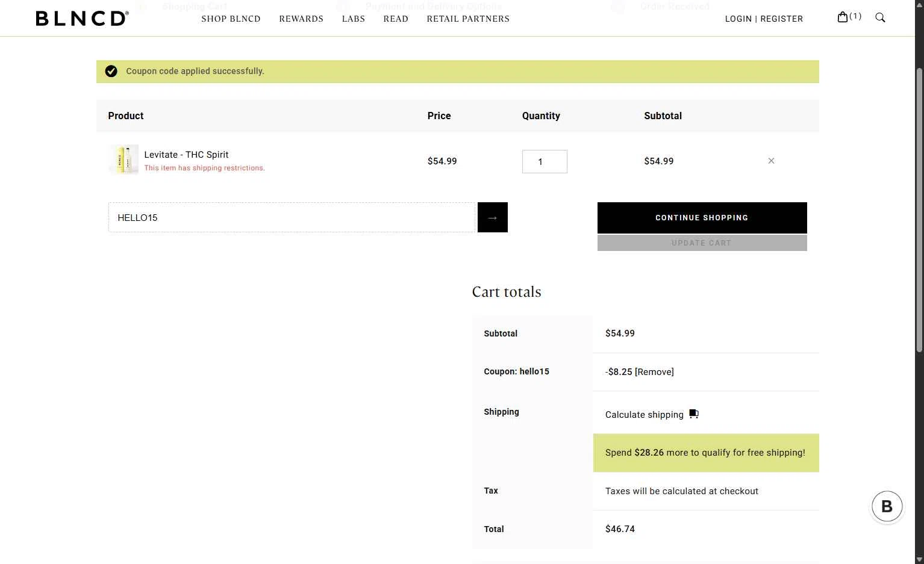Image resolution: width=924 pixels, height=564 pixels.
Task: Open the LABS menu item
Action: pyautogui.click(x=354, y=19)
